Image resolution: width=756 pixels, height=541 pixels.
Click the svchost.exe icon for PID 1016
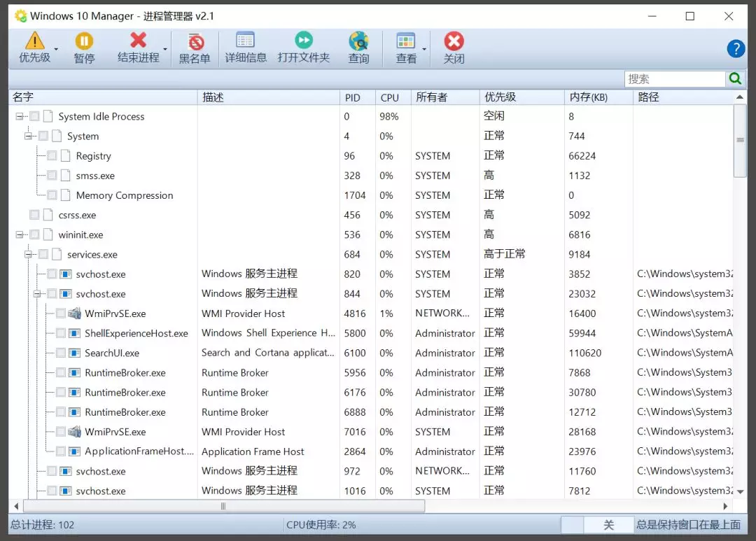coord(66,491)
